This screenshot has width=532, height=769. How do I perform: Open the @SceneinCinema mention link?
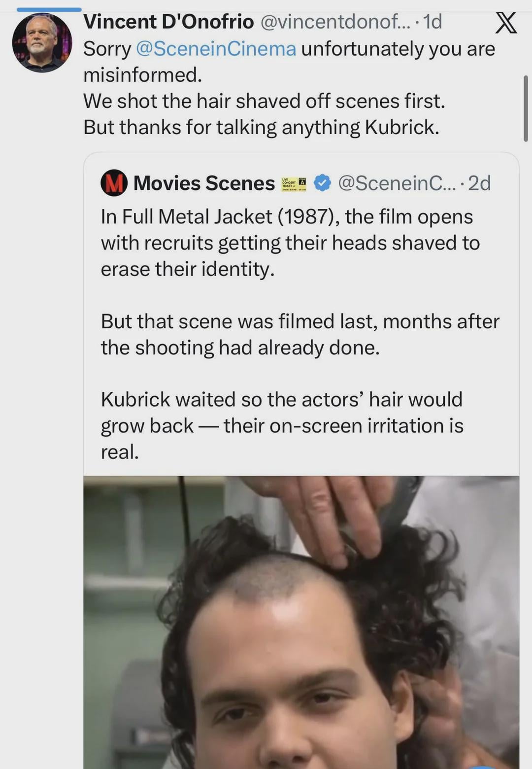point(216,49)
